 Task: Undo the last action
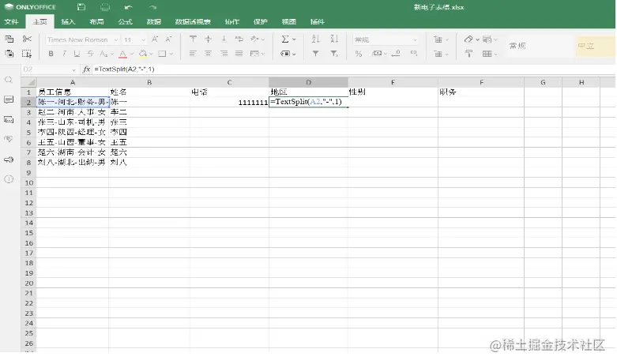point(128,7)
